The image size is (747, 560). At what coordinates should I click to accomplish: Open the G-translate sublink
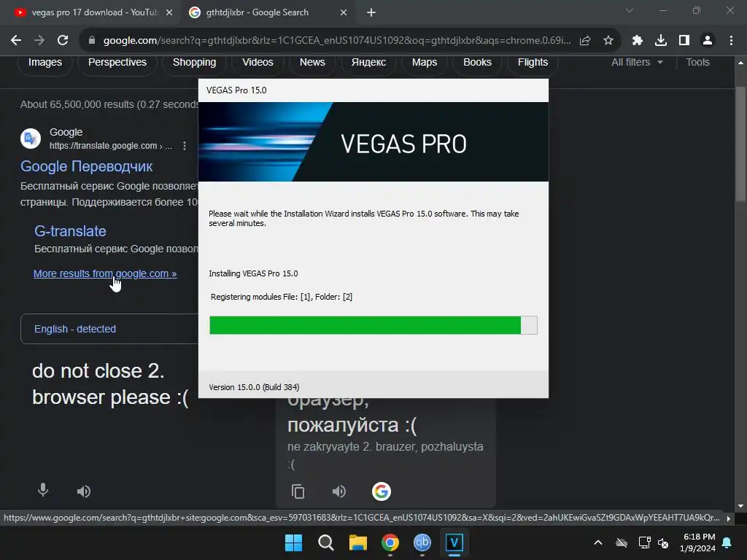(70, 231)
